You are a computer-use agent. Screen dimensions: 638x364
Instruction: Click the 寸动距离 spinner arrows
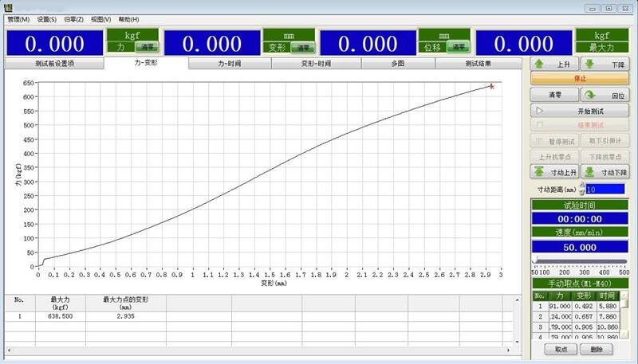pyautogui.click(x=581, y=190)
